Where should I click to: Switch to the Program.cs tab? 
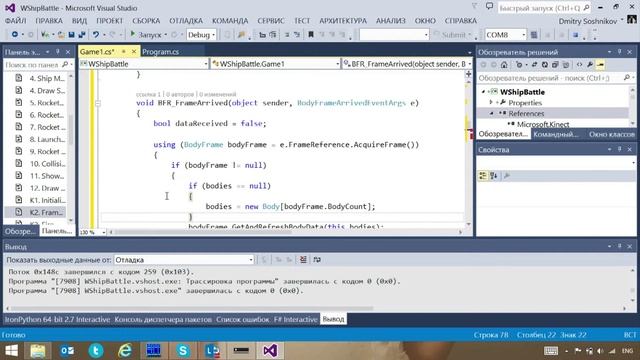tap(160, 52)
